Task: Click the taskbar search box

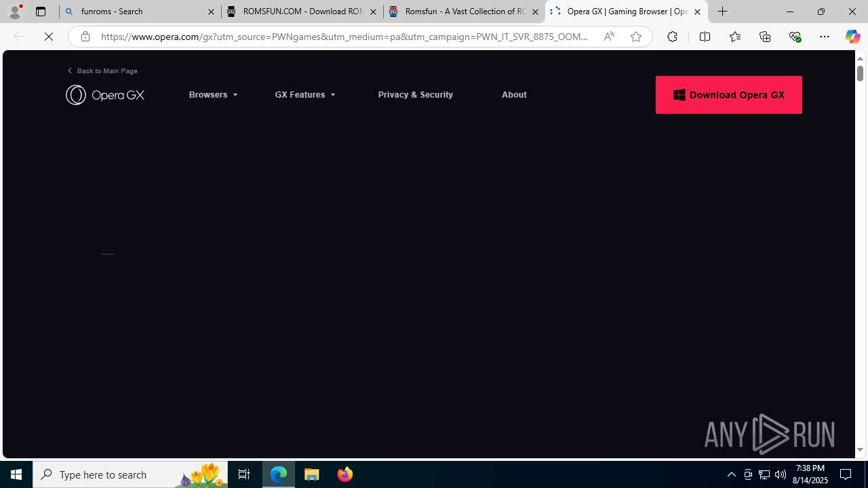Action: pos(130,474)
